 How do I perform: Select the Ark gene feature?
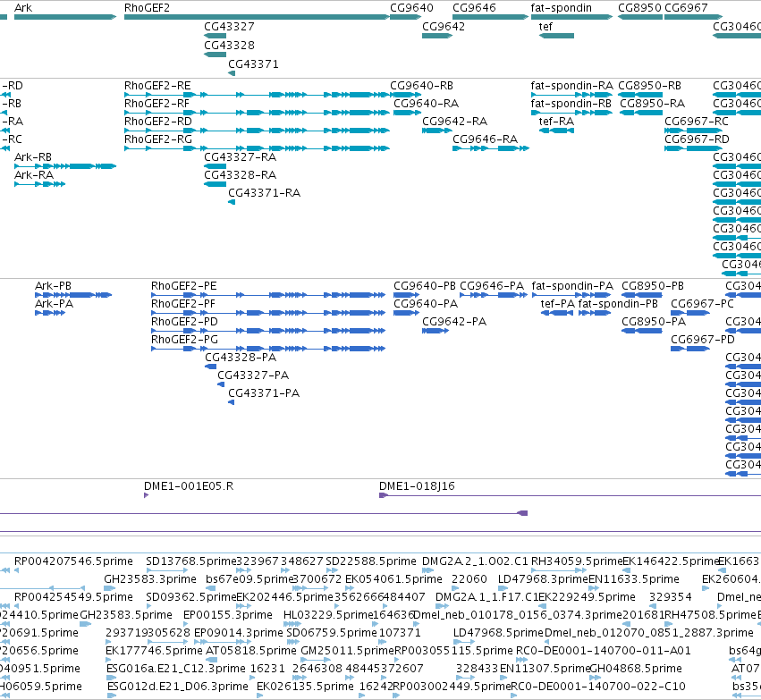[65, 17]
